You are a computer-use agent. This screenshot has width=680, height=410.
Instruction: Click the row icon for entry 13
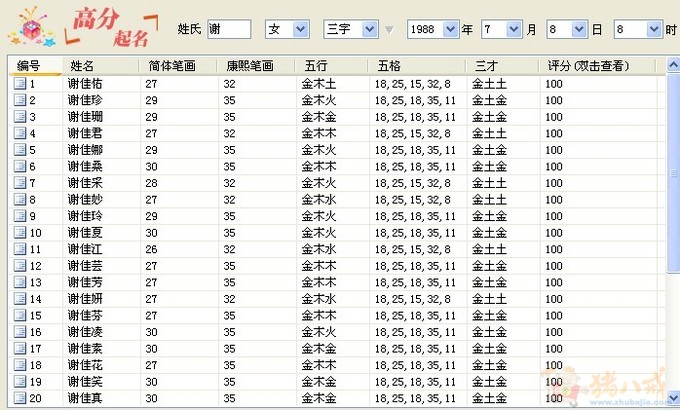20,282
